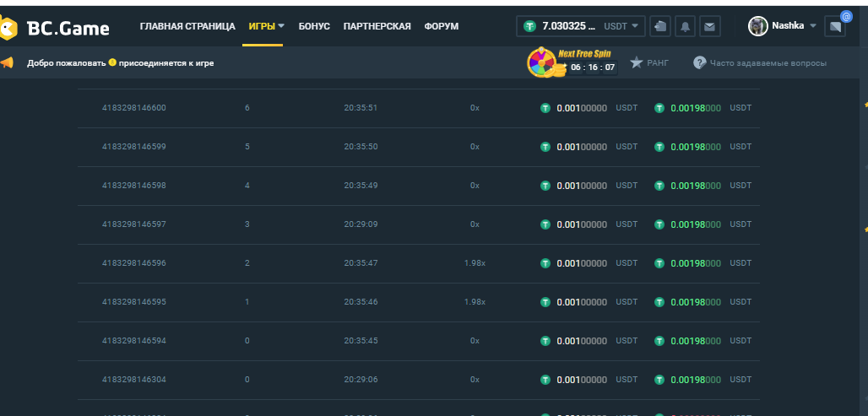This screenshot has height=416, width=868.
Task: Click the megaphone announcement icon
Action: tap(7, 63)
